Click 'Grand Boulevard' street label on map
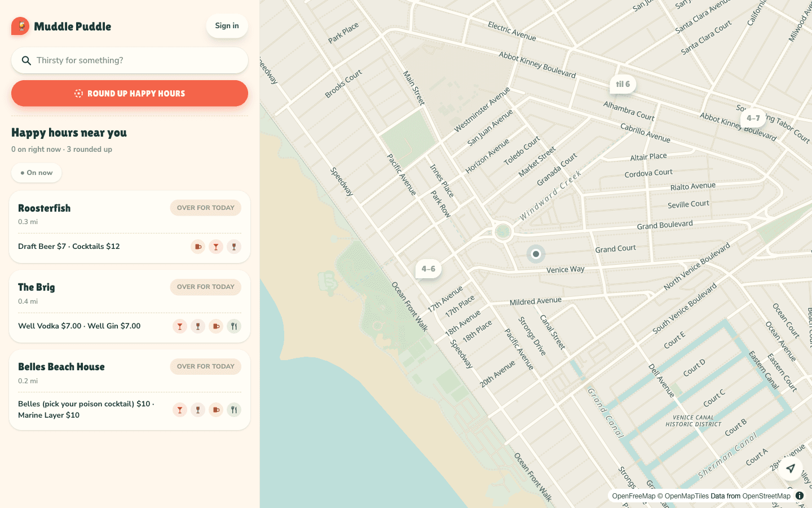The image size is (812, 508). 665,225
